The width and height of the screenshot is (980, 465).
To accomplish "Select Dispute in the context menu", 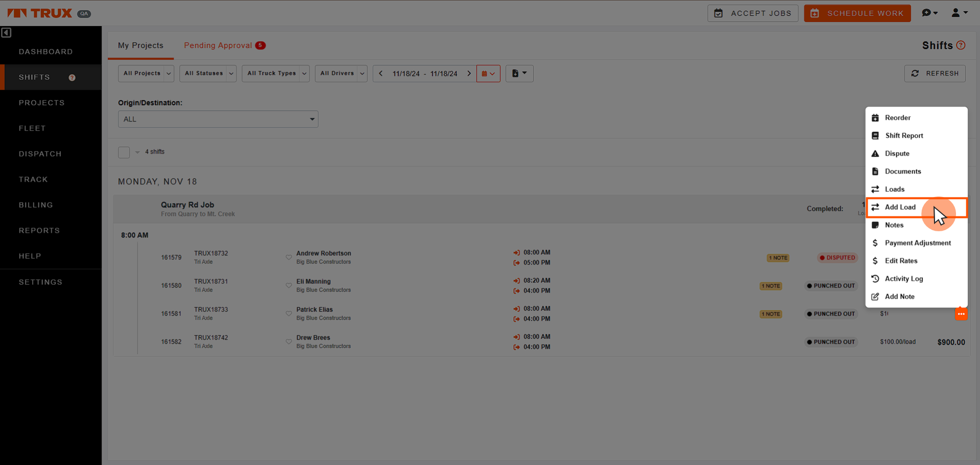I will click(x=916, y=154).
